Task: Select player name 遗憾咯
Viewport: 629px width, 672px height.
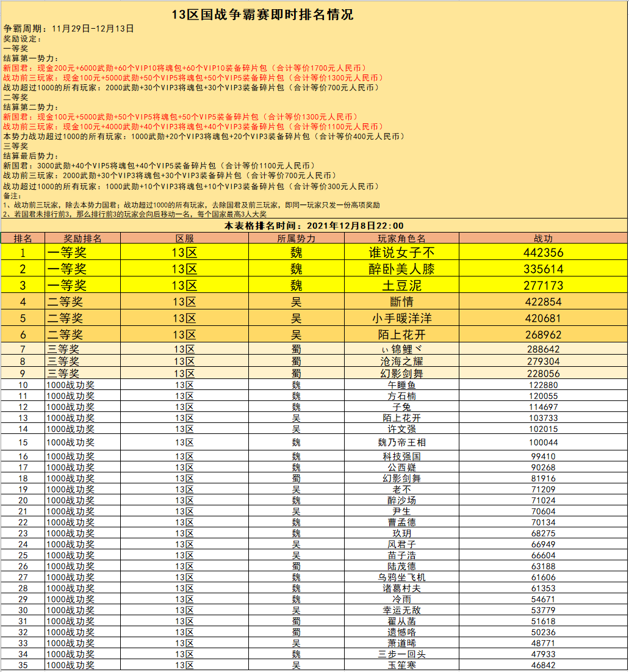Action: pyautogui.click(x=402, y=632)
